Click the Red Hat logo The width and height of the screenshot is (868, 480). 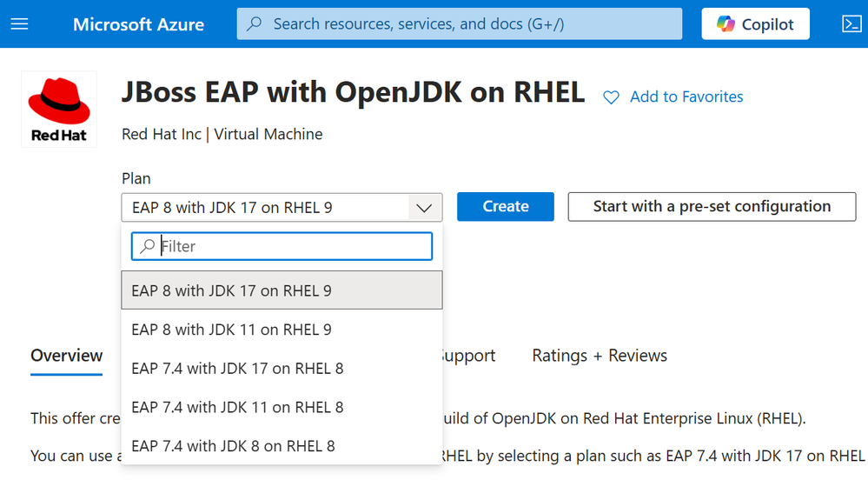[59, 110]
